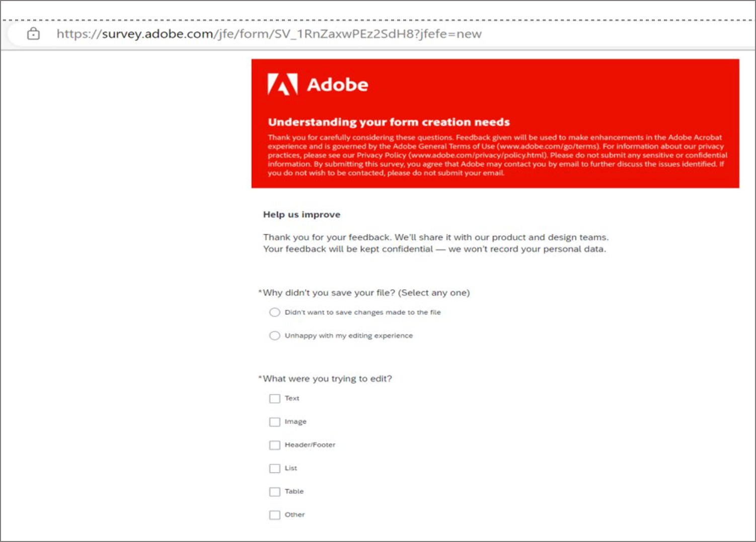Click the "Understanding your form creation needs" heading
The width and height of the screenshot is (756, 542).
[x=389, y=122]
